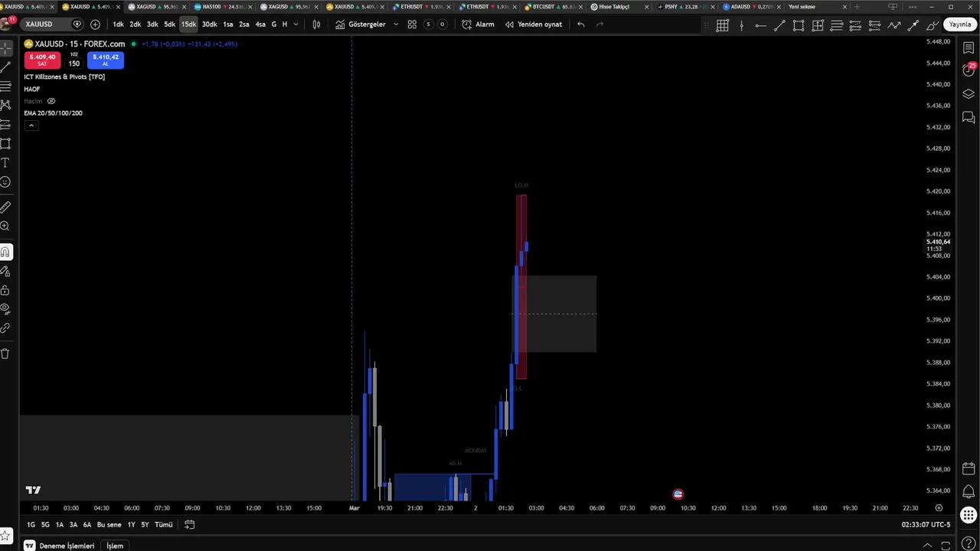Select the 30dk timeframe

click(209, 24)
